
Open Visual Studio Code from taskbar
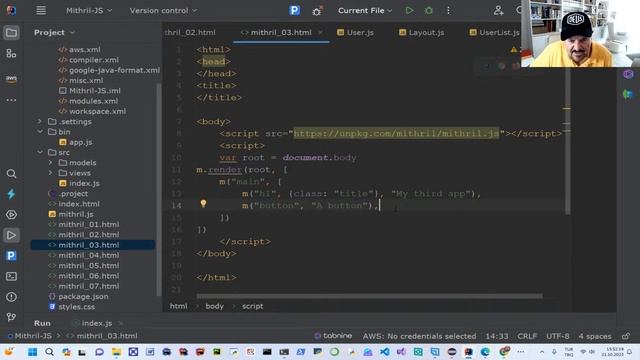point(384,352)
